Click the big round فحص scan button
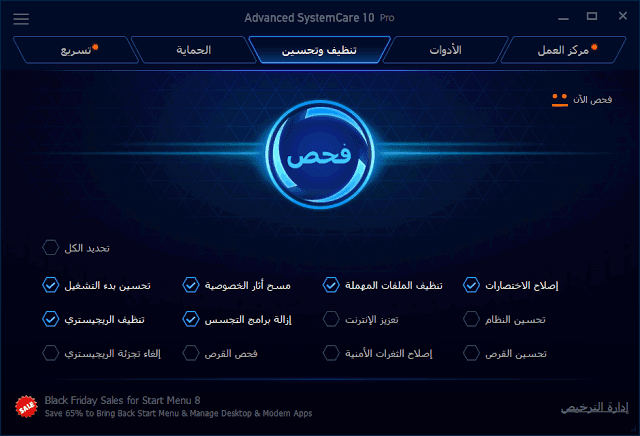Image resolution: width=640 pixels, height=436 pixels. [x=319, y=158]
